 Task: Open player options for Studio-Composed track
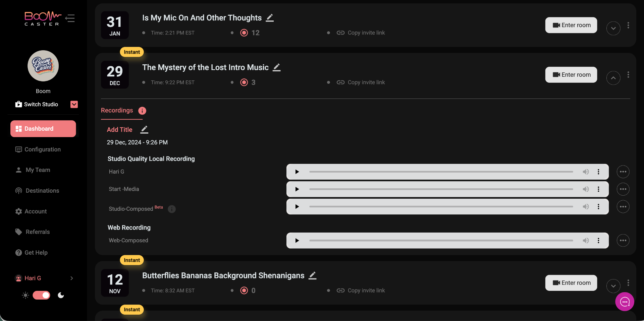[598, 207]
